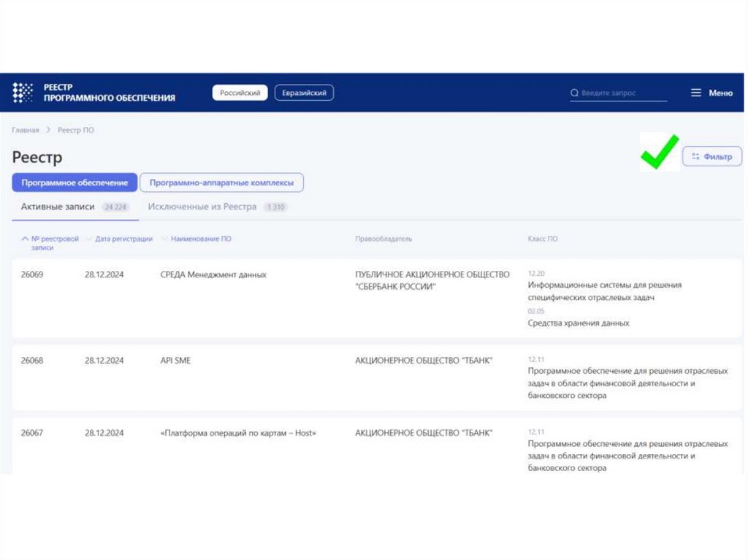Image resolution: width=748 pixels, height=560 pixels.
Task: Open СРЕДА Менеджмент данных entry
Action: [213, 275]
